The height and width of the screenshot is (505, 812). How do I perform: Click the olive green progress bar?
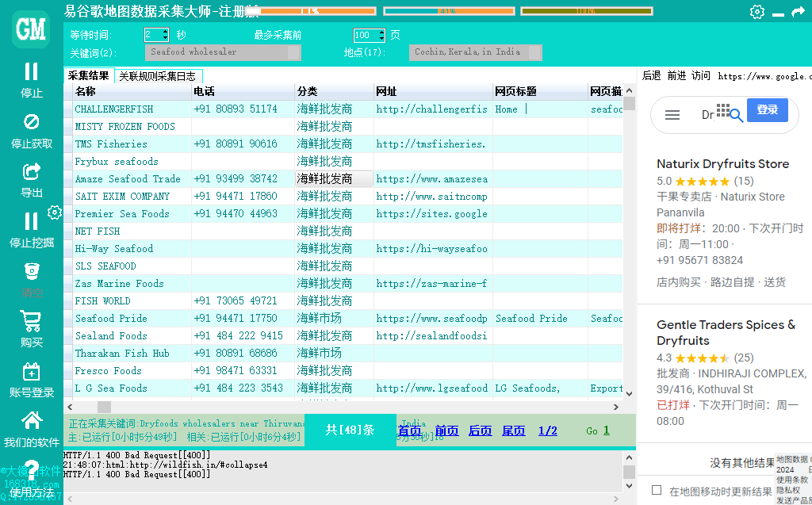[x=586, y=11]
